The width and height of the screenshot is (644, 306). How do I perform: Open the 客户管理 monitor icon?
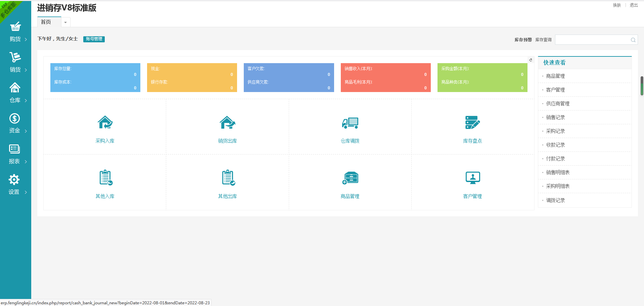point(473,178)
